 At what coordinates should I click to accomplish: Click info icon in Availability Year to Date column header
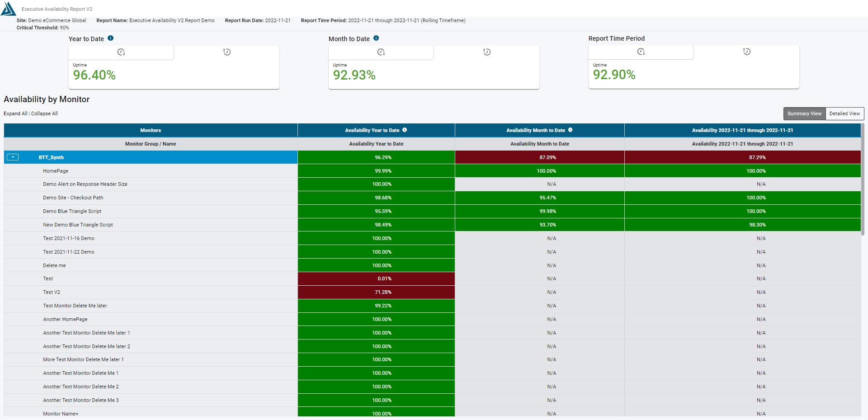[x=405, y=130]
